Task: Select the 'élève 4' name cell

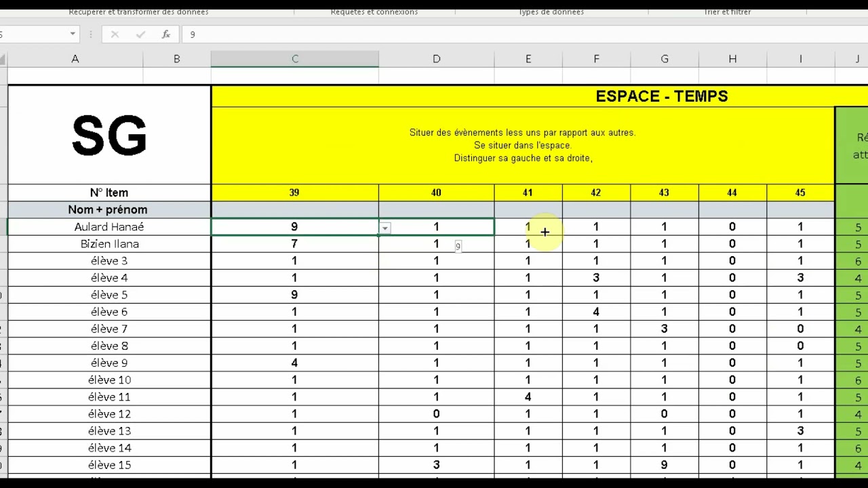Action: (x=109, y=278)
